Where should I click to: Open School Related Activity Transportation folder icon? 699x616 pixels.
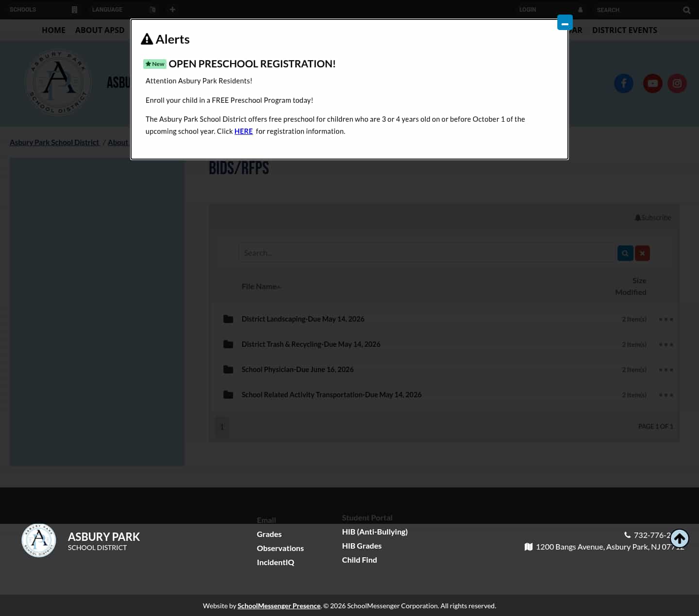click(228, 395)
